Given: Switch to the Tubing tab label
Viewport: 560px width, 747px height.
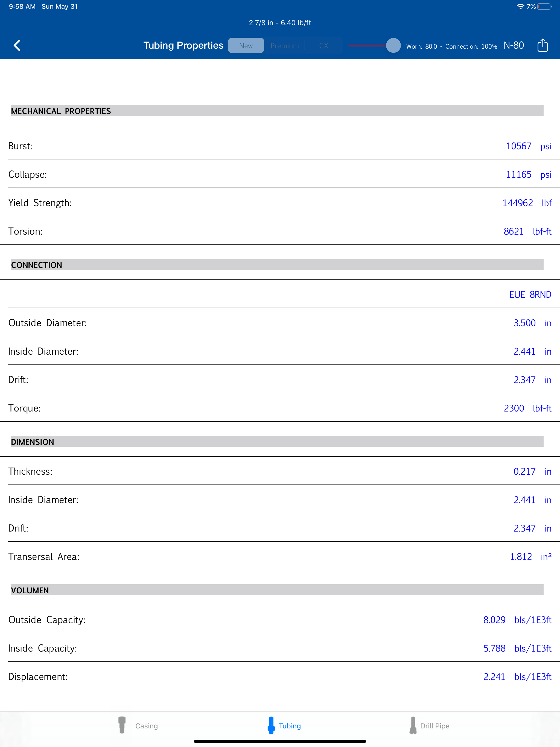Looking at the screenshot, I should tap(290, 726).
